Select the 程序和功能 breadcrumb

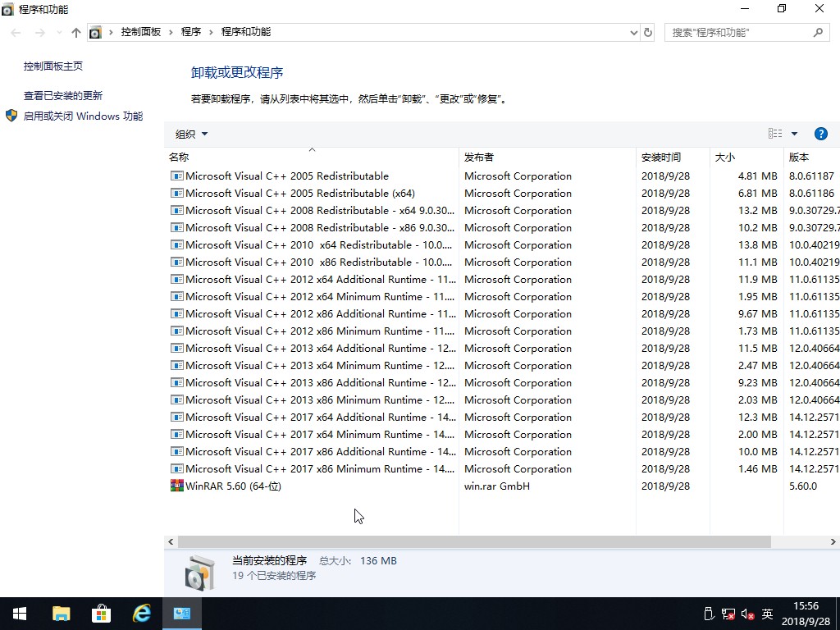coord(246,32)
